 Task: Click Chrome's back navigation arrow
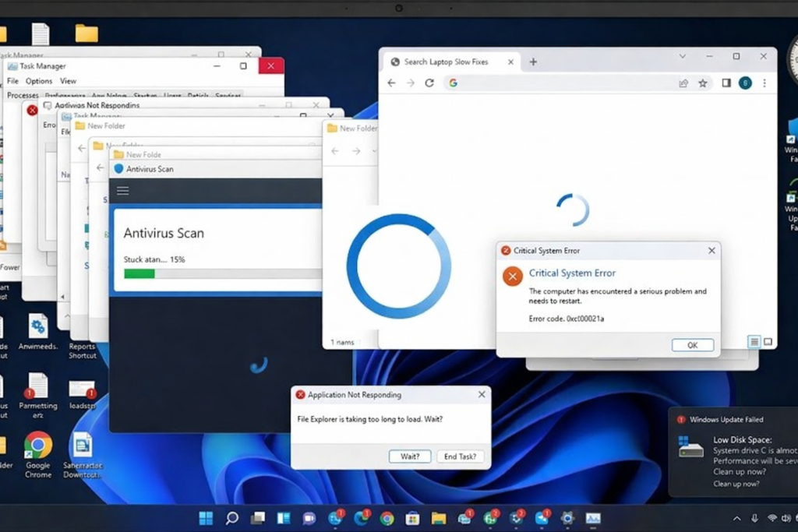point(391,83)
